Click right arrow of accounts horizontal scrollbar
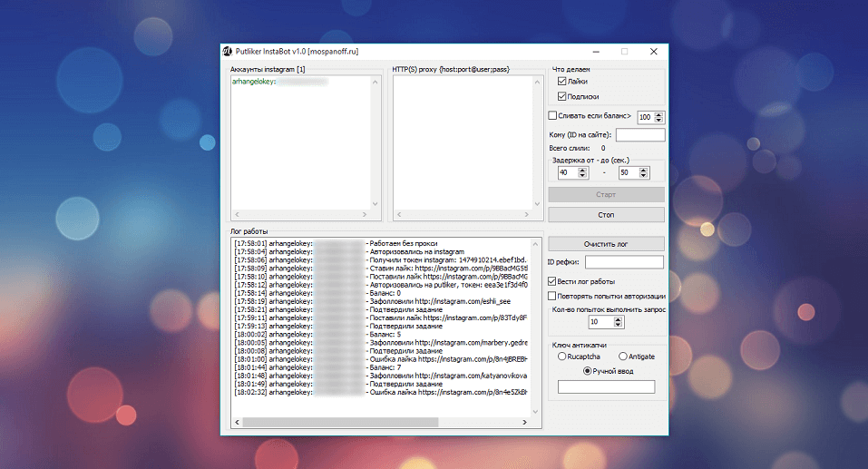868x469 pixels. coord(365,214)
